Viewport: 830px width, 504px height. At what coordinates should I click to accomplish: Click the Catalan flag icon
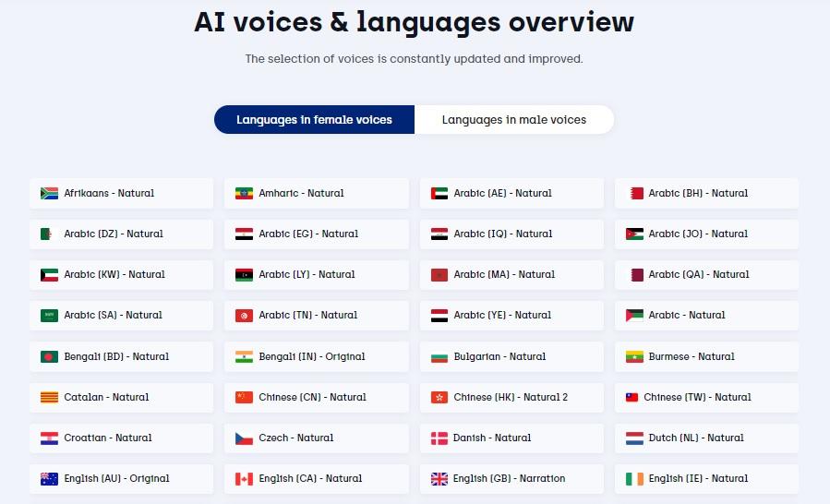49,397
